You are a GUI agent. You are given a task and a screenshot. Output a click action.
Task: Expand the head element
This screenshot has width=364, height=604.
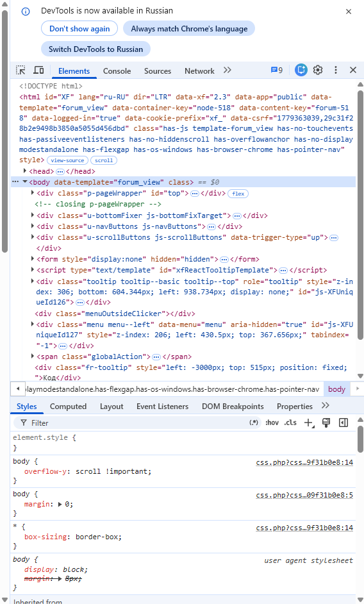(x=25, y=171)
